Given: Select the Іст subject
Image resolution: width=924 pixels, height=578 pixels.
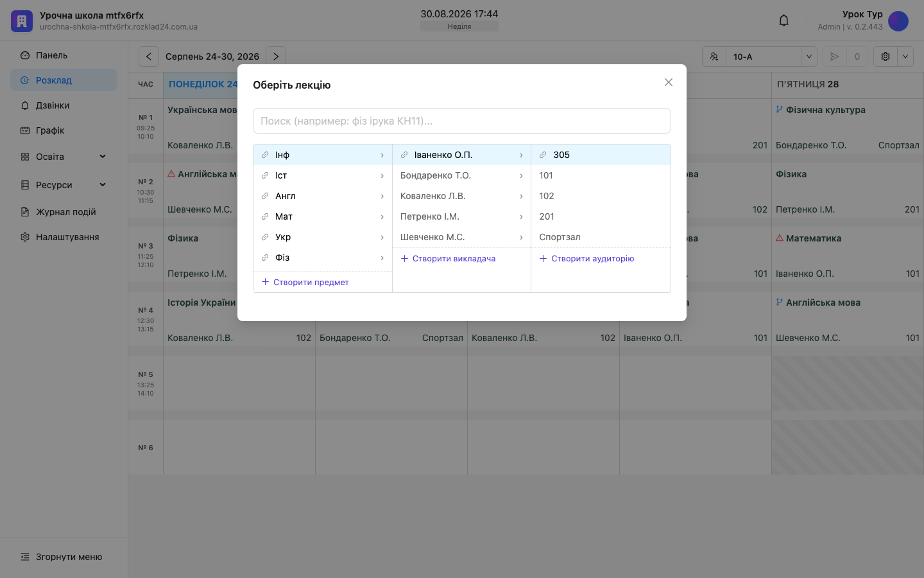Looking at the screenshot, I should [323, 175].
